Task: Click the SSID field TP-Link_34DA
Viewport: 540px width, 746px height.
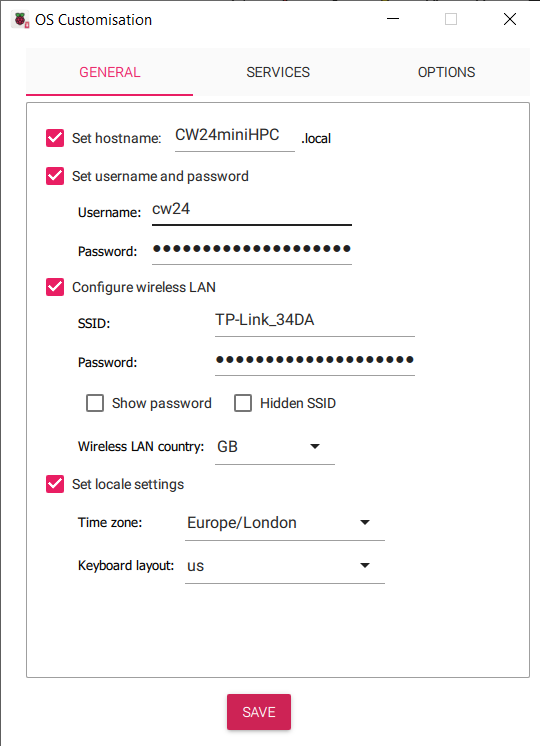Action: click(315, 321)
